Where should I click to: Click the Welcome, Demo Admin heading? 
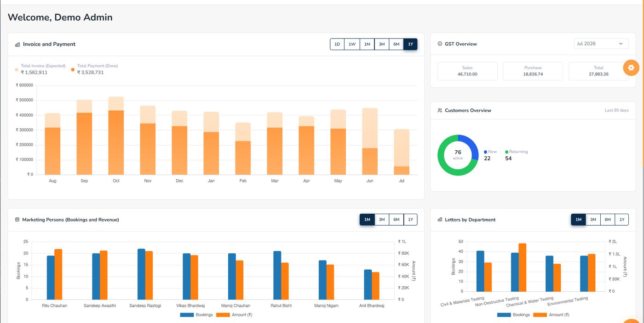(x=60, y=17)
